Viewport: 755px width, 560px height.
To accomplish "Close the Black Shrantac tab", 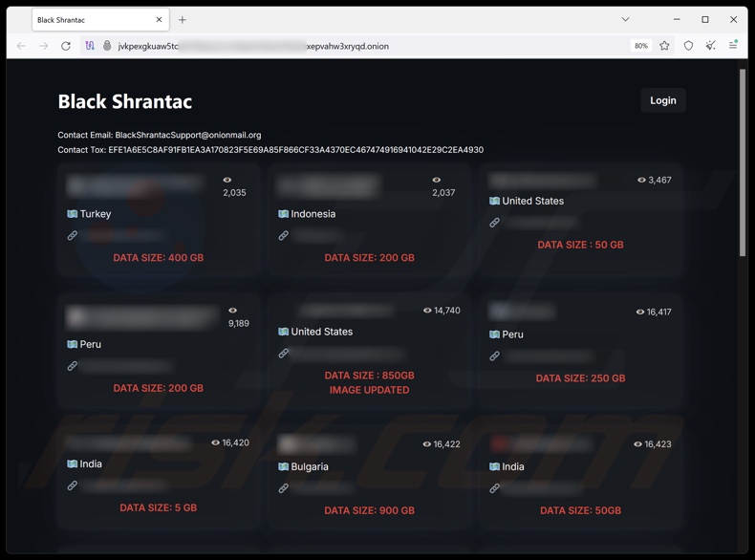I will pyautogui.click(x=159, y=20).
